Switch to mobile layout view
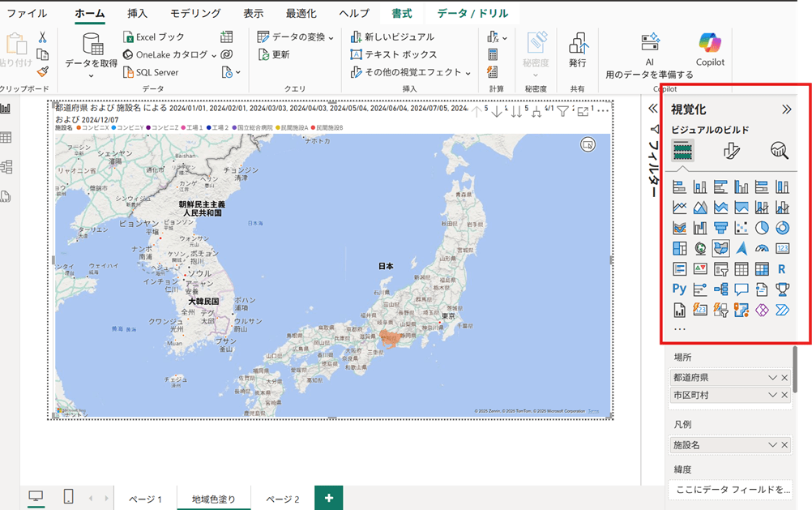 point(68,496)
